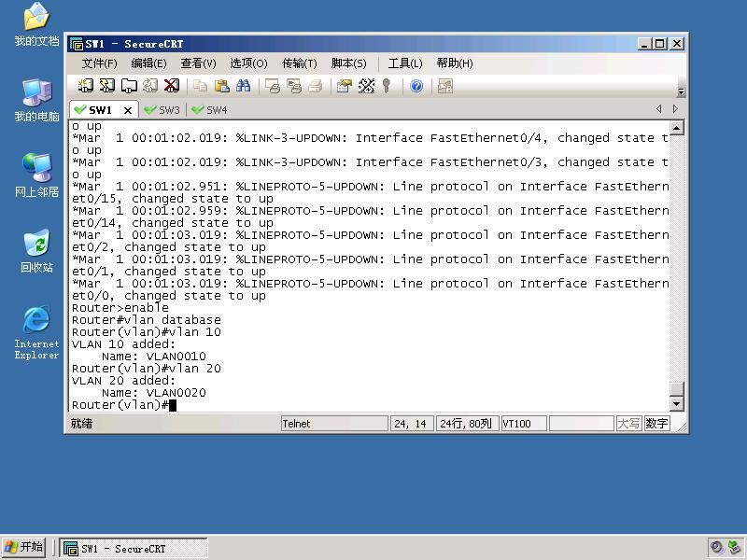Click the 'VLAN 20 added:' terminal line
Screen dimensions: 747x560
tap(123, 381)
